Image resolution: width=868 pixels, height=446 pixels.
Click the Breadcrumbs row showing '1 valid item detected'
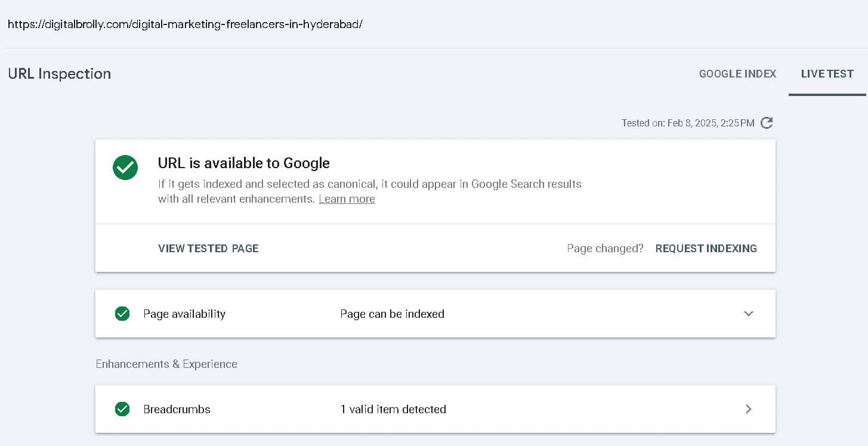click(x=393, y=409)
